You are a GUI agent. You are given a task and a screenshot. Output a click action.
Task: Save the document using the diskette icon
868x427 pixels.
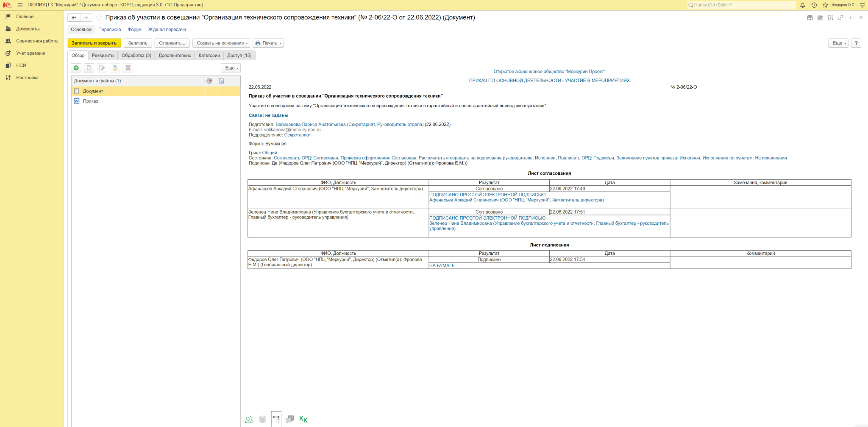point(810,18)
